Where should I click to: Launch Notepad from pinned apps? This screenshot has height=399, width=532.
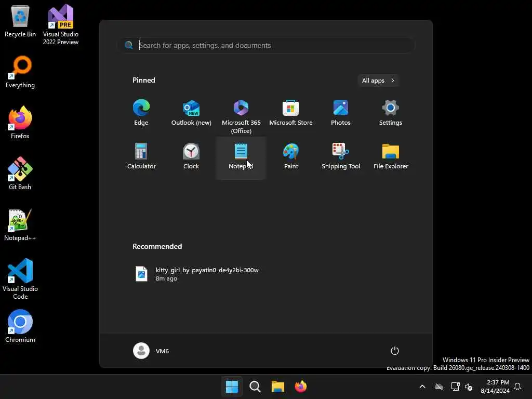tap(241, 158)
